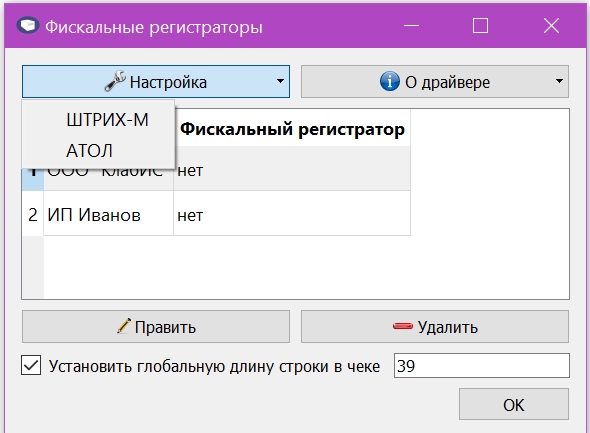Image resolution: width=590 pixels, height=433 pixels.
Task: Confirm with the OK button
Action: [x=514, y=404]
